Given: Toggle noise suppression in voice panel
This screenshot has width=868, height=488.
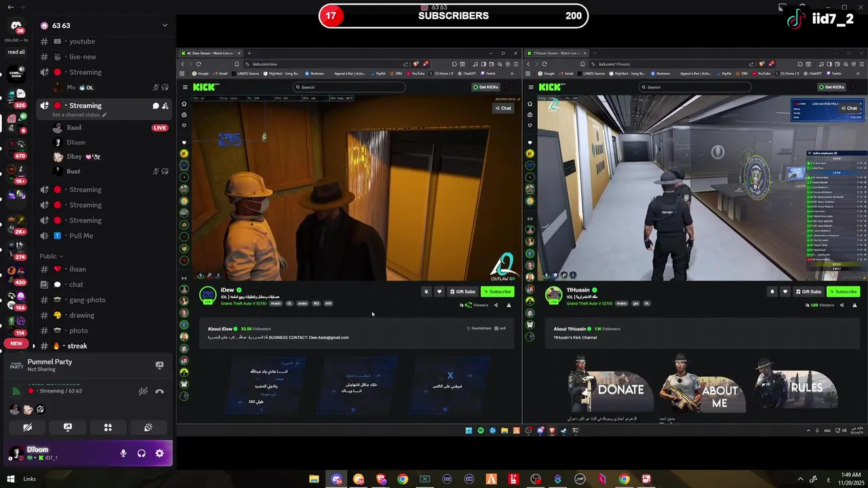Looking at the screenshot, I should click(143, 391).
